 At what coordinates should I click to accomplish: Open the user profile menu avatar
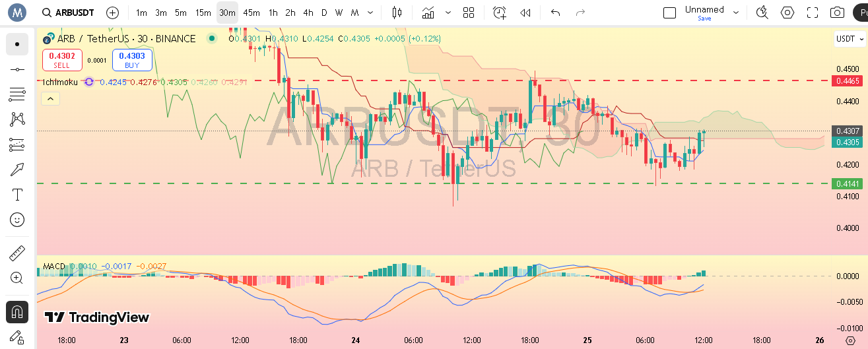tap(16, 13)
